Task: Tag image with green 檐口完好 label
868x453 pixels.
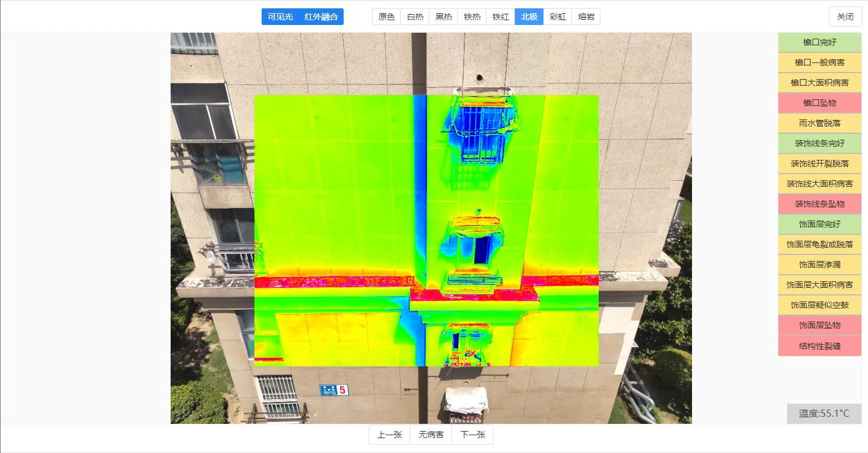Action: click(x=820, y=42)
